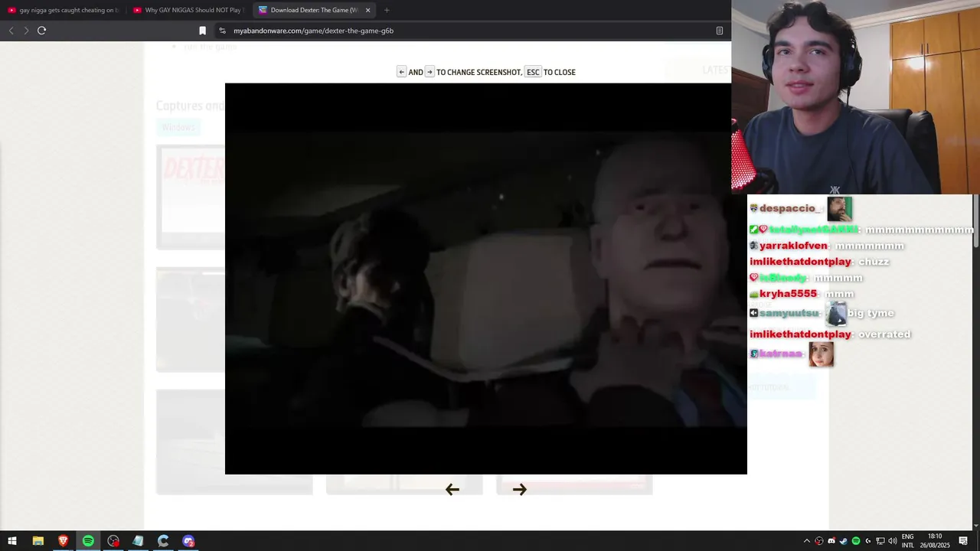Open Brave browser from the taskbar
This screenshot has width=980, height=551.
click(63, 541)
